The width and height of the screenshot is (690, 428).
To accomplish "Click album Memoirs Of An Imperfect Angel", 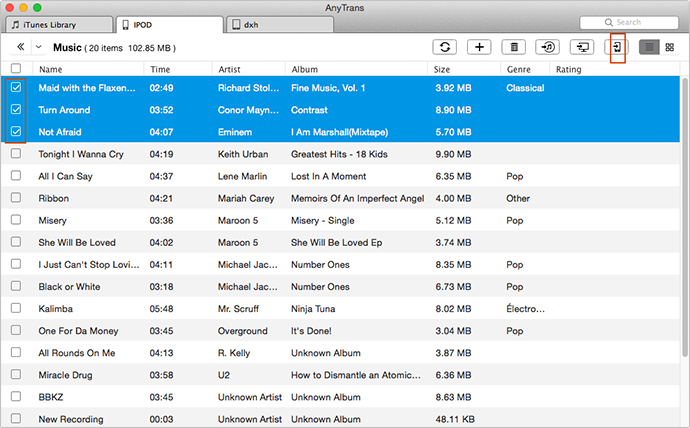I will click(357, 198).
